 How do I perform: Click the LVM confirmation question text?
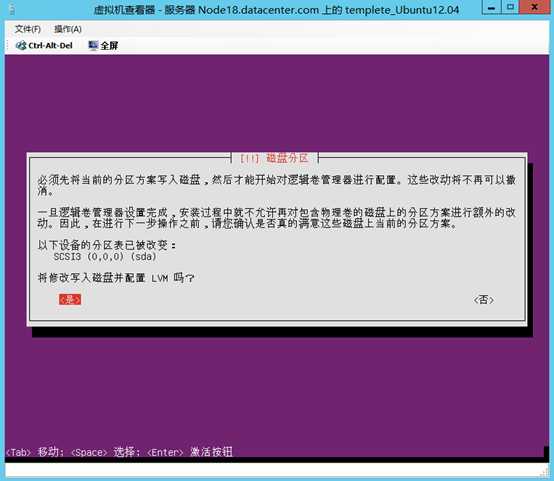click(116, 278)
